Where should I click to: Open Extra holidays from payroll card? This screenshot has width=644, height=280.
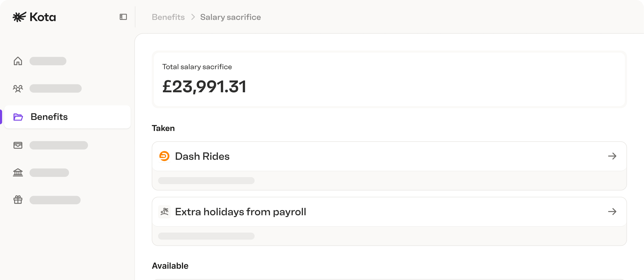pos(389,221)
